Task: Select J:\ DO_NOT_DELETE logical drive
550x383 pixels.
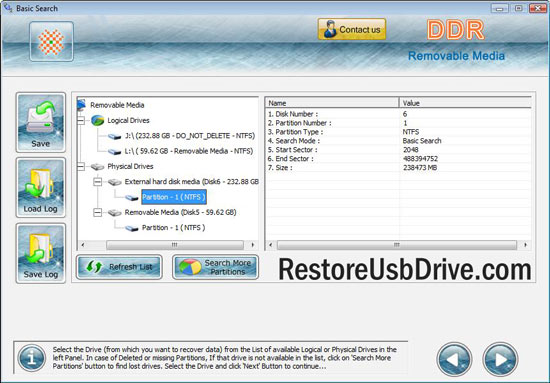Action: point(190,136)
